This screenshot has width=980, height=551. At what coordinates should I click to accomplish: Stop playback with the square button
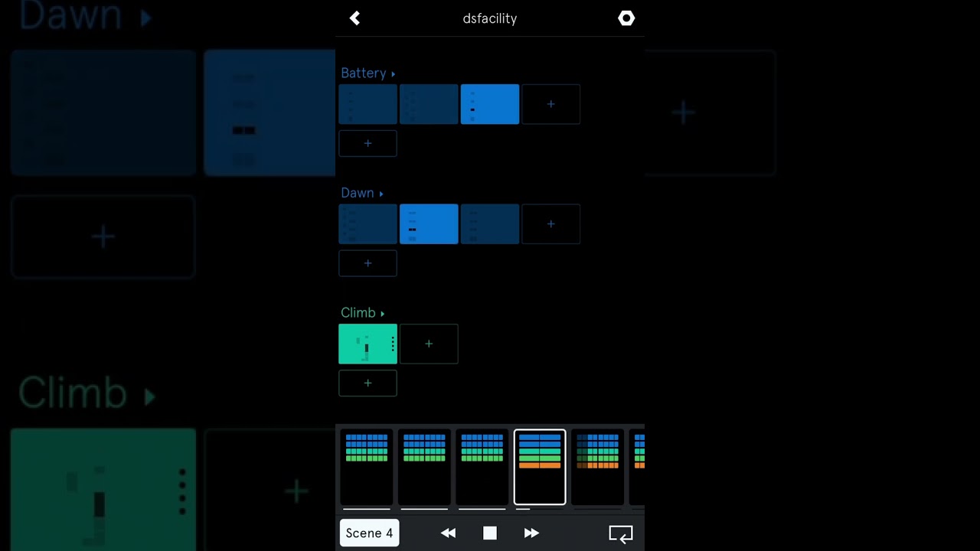490,533
